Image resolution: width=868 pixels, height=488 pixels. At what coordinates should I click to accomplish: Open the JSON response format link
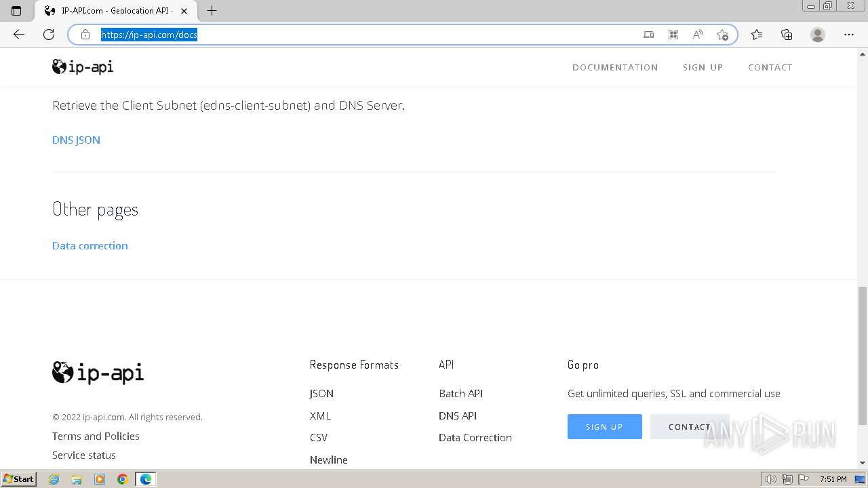(x=321, y=393)
